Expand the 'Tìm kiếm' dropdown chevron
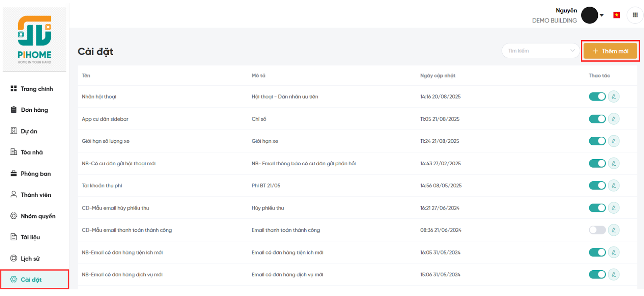Image resolution: width=644 pixels, height=296 pixels. (x=572, y=51)
